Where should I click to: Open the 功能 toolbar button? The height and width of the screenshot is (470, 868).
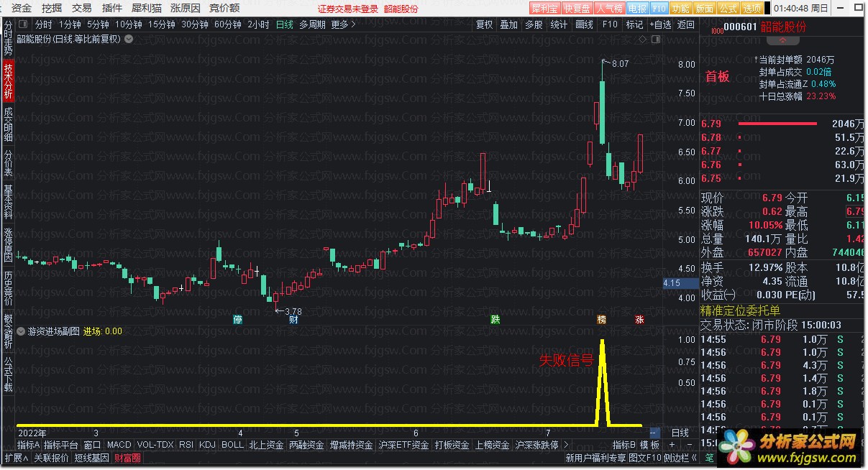pyautogui.click(x=680, y=9)
